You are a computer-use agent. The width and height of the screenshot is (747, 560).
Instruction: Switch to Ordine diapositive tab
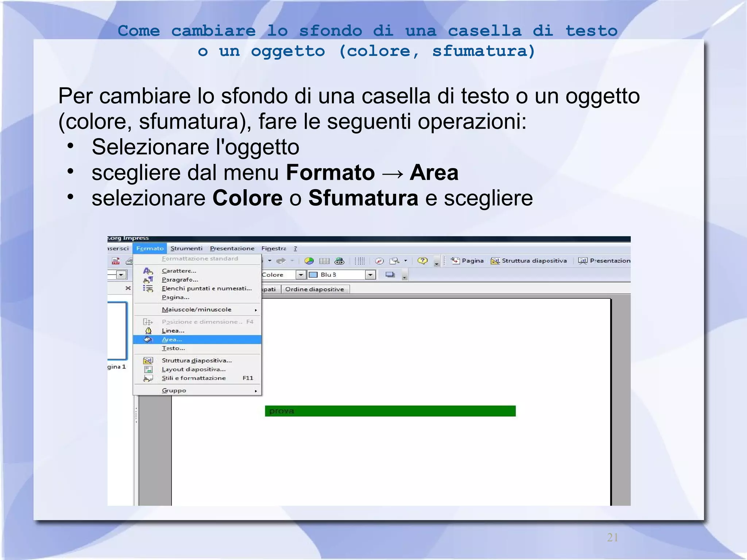point(315,289)
